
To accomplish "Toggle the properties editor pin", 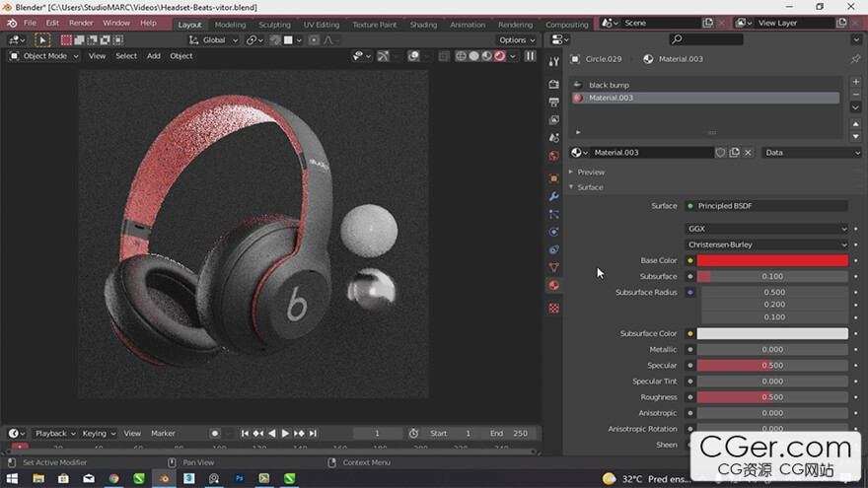I will pos(856,58).
